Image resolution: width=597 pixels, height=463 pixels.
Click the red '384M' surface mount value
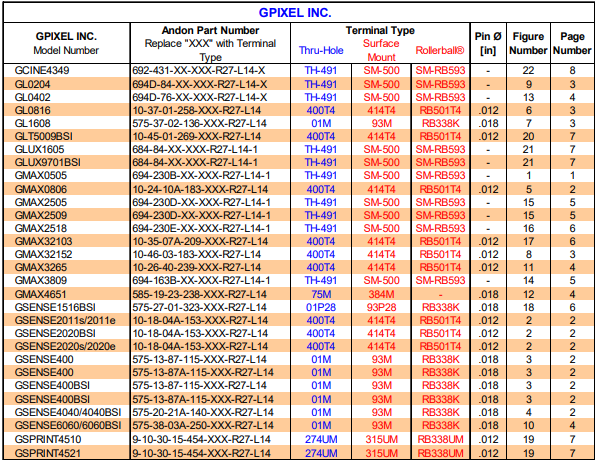click(381, 294)
